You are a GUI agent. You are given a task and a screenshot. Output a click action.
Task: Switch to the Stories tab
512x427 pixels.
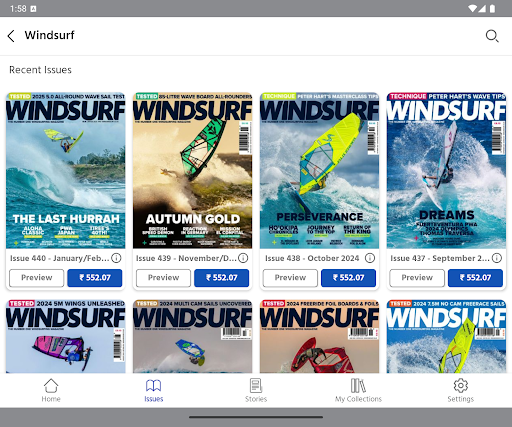coord(256,390)
